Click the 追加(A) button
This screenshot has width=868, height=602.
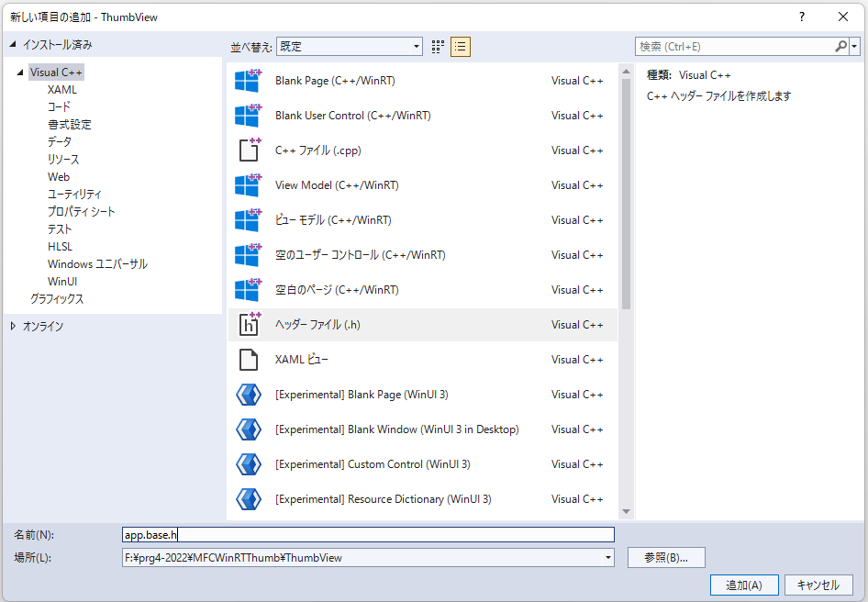744,585
